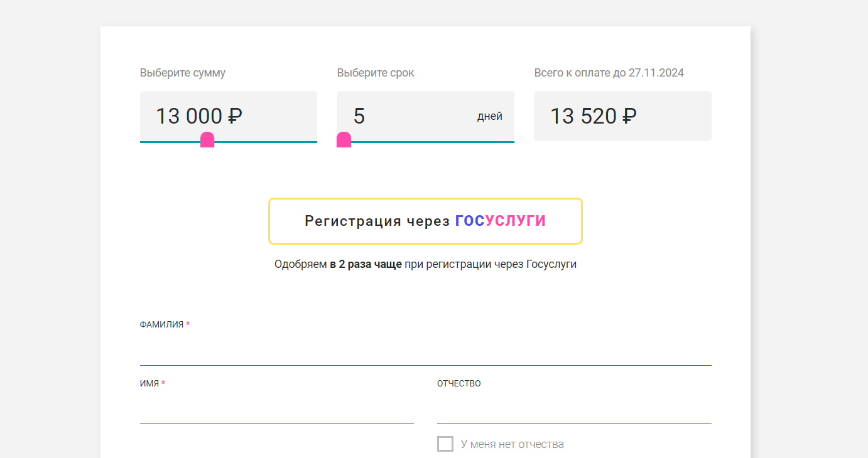Click the Всего к оплате до 27.11.2024 text
Viewport: 868px width, 458px height.
(609, 73)
